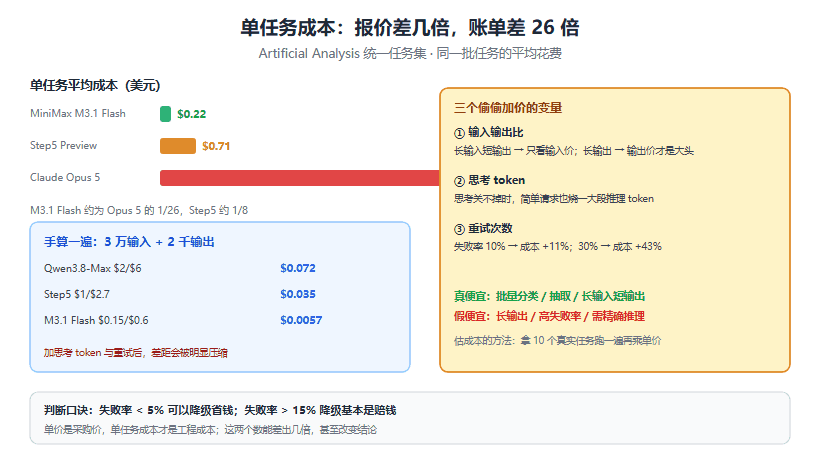
Task: Click the tip starting 估成本的方法
Action: [557, 341]
